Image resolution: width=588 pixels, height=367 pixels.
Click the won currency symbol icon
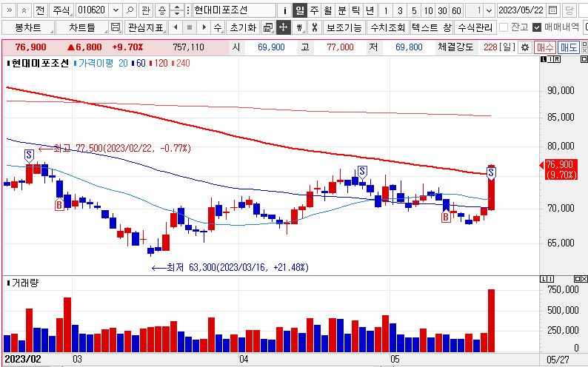[299, 27]
